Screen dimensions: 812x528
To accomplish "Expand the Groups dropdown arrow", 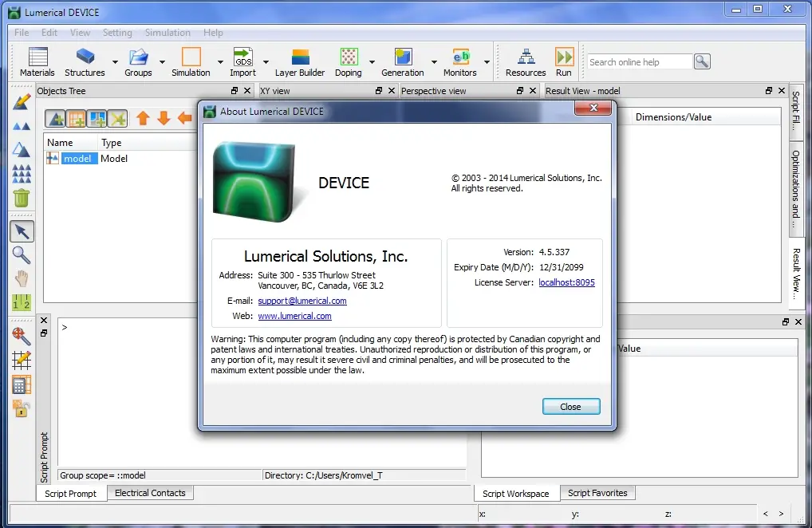I will tap(162, 62).
